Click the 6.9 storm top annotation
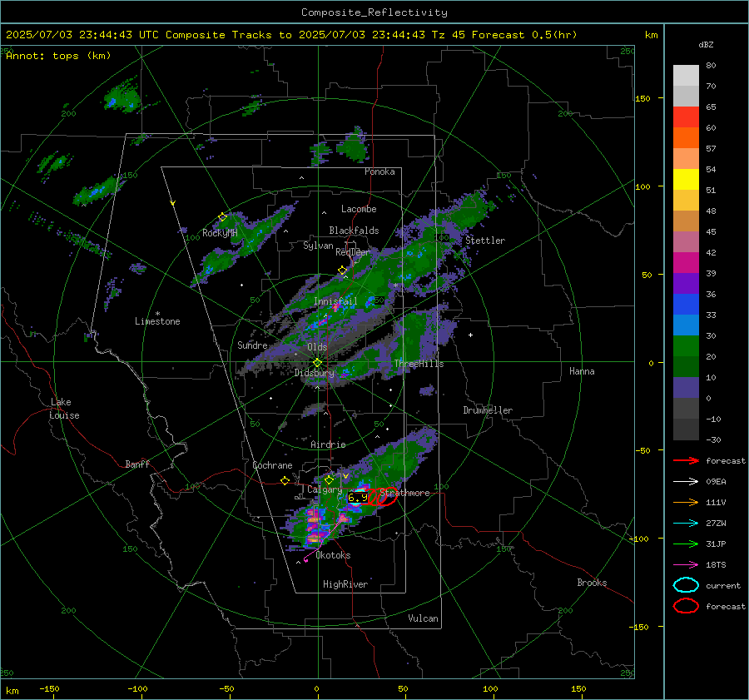Screen dimensions: 749x700 click(358, 498)
